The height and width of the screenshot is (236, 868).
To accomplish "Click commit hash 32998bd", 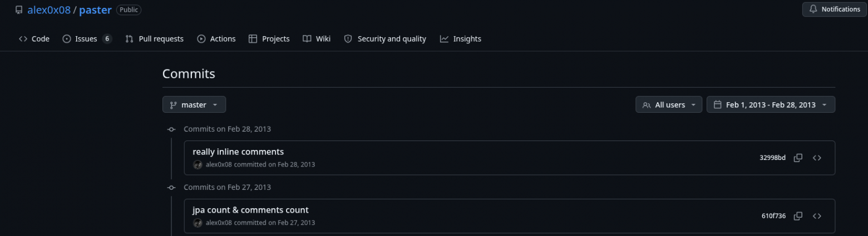I will (772, 158).
